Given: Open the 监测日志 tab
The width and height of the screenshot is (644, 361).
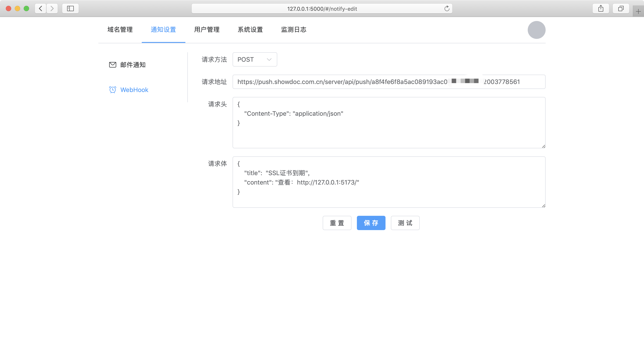Looking at the screenshot, I should [x=294, y=30].
